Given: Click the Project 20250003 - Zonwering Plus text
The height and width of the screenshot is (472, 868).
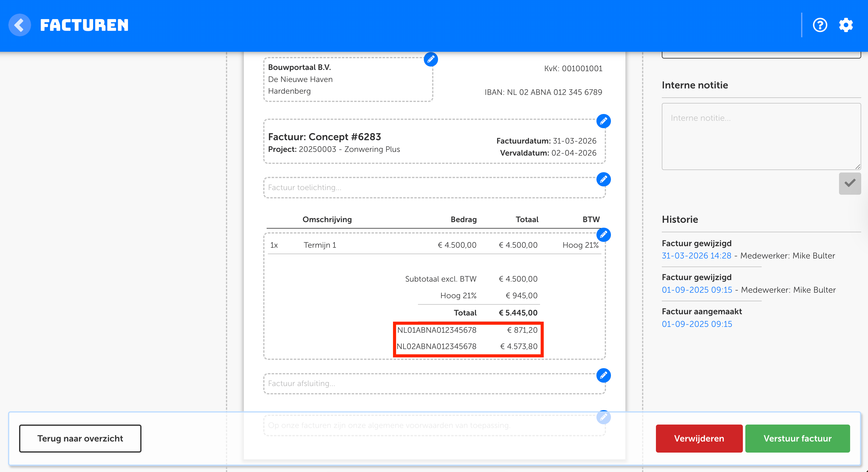Looking at the screenshot, I should click(x=334, y=149).
